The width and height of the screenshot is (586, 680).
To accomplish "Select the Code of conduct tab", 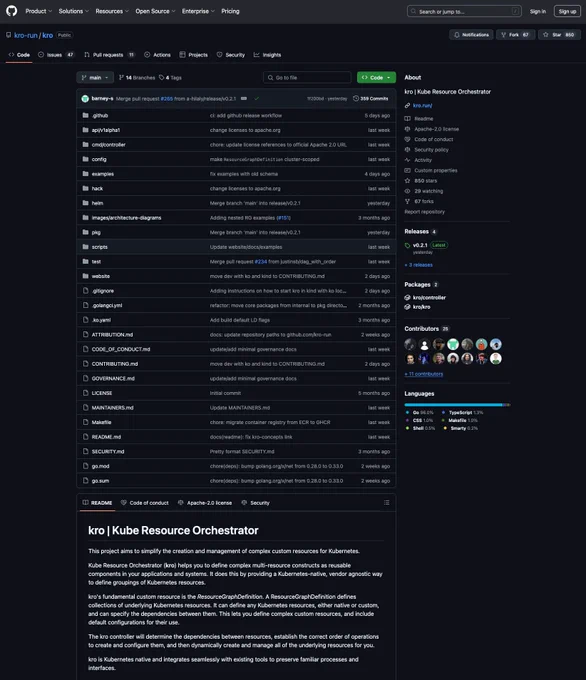I will coord(145,503).
